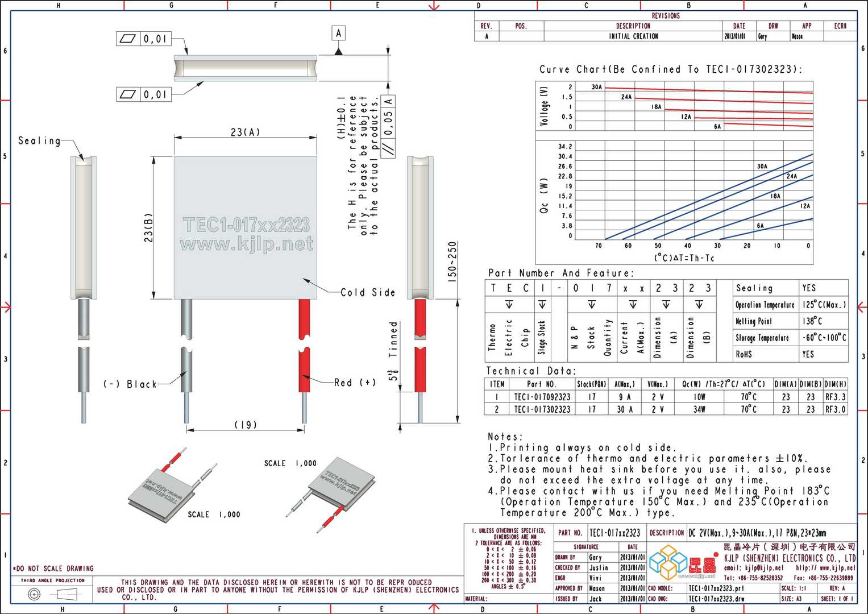Image resolution: width=868 pixels, height=614 pixels.
Task: Click the "Notes:" heading
Action: [505, 437]
